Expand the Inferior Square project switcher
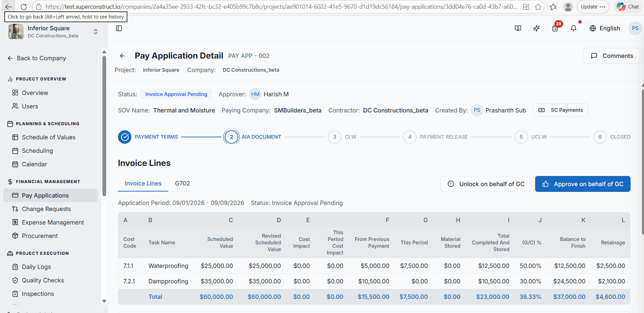Viewport: 644px width, 313px height. 96,32
